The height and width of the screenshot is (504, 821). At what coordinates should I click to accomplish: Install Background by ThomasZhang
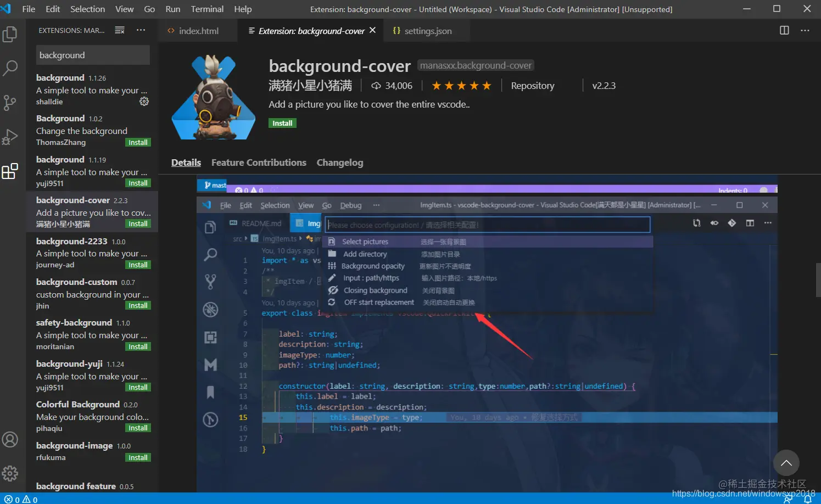[x=138, y=142]
